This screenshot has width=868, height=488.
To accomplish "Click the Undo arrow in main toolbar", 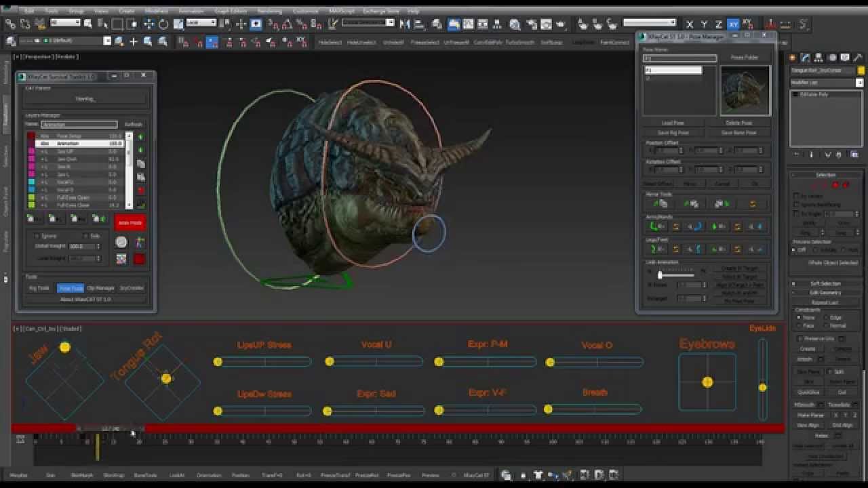I will [11, 24].
